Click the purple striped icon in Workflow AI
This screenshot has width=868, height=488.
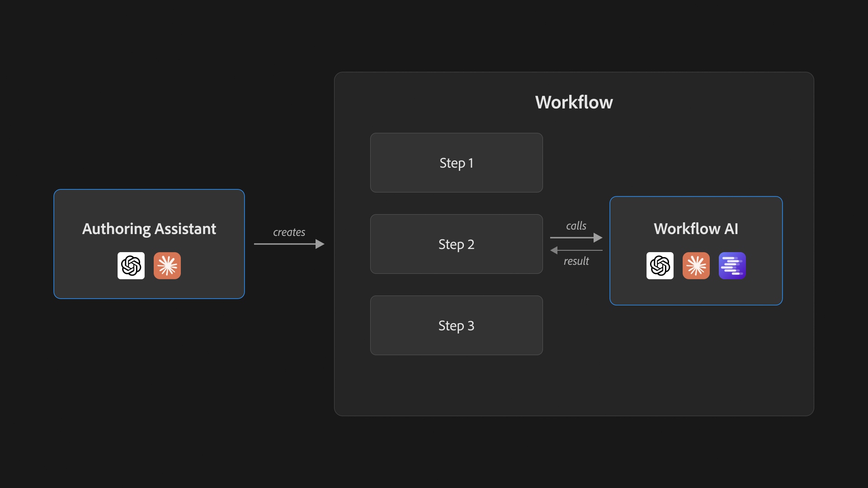(x=732, y=266)
